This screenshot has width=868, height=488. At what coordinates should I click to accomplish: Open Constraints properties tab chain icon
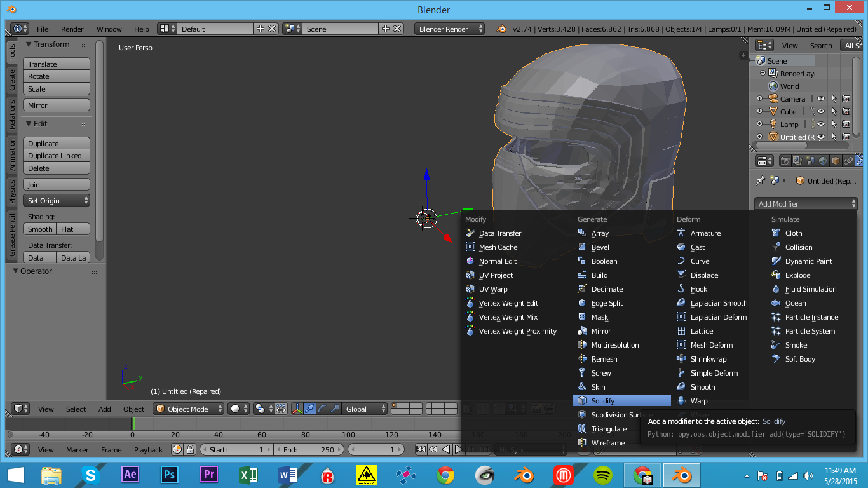click(848, 161)
